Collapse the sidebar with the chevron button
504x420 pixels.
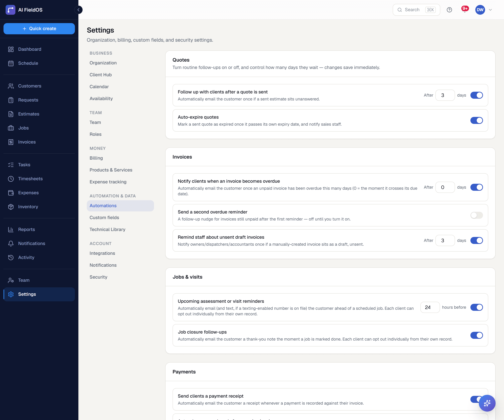click(x=78, y=10)
